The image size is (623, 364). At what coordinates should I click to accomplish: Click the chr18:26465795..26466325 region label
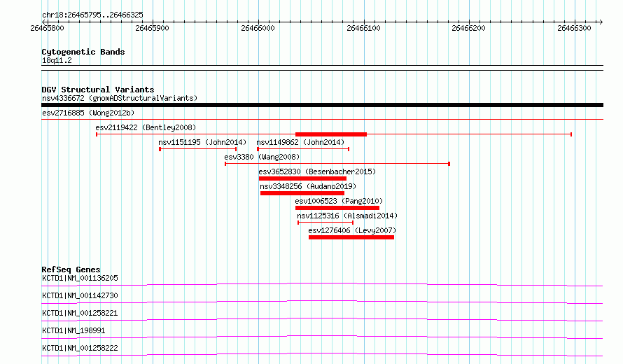coord(92,15)
